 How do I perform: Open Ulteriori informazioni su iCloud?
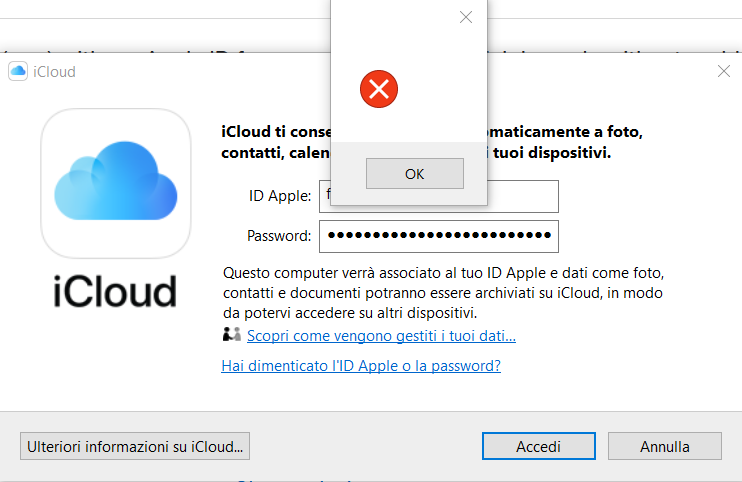(x=135, y=446)
